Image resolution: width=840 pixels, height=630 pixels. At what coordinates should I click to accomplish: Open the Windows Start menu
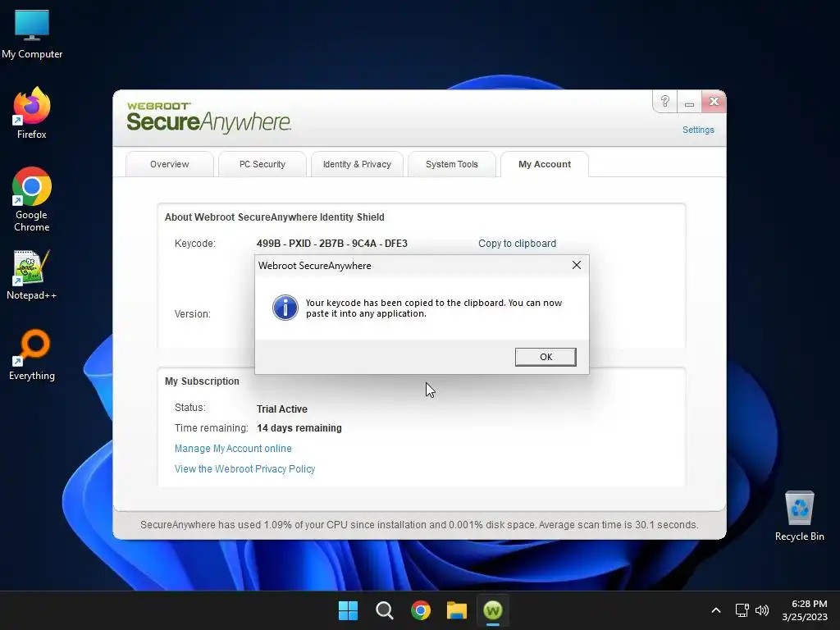[348, 610]
